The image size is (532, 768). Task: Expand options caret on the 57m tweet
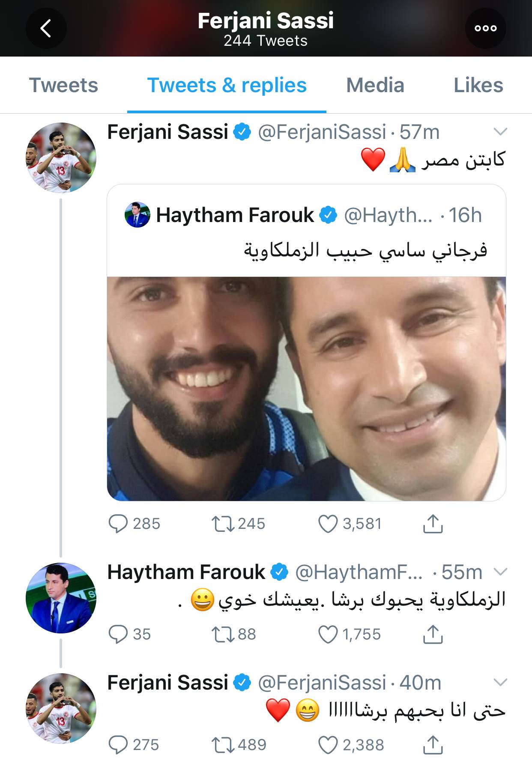click(500, 132)
